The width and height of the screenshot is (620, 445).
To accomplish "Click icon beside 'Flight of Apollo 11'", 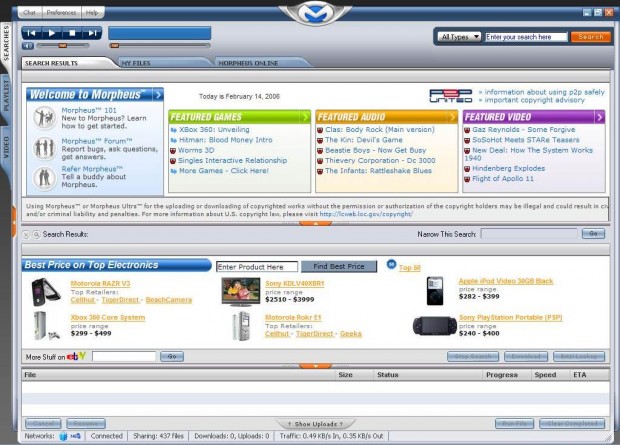I will pyautogui.click(x=467, y=179).
